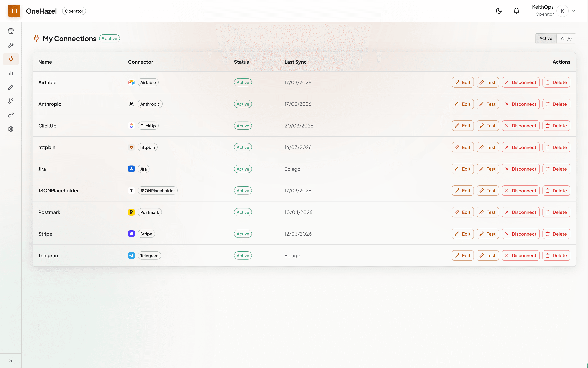Screen dimensions: 588x368
Task: Disconnect the Stripe connection
Action: 521,234
